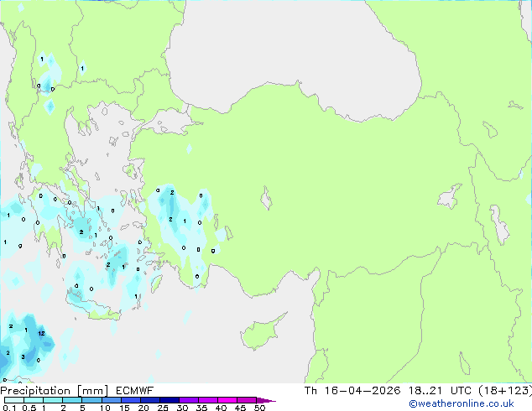Select the 5–10 mm legend color swatch
Image resolution: width=532 pixels, height=411 pixels.
click(x=91, y=400)
